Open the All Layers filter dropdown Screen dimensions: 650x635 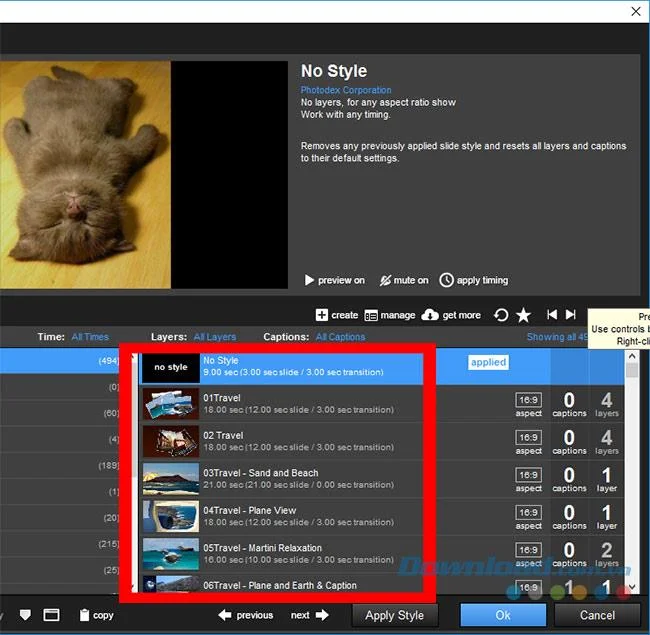tap(215, 337)
